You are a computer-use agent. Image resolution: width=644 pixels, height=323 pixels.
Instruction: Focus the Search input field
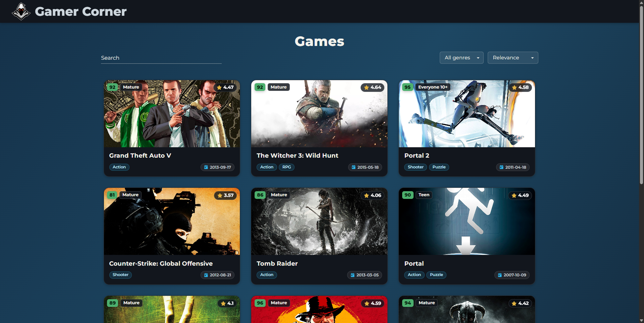[161, 58]
